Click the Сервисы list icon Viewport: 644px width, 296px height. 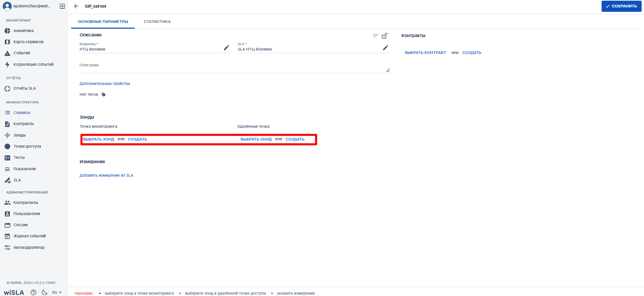click(7, 113)
